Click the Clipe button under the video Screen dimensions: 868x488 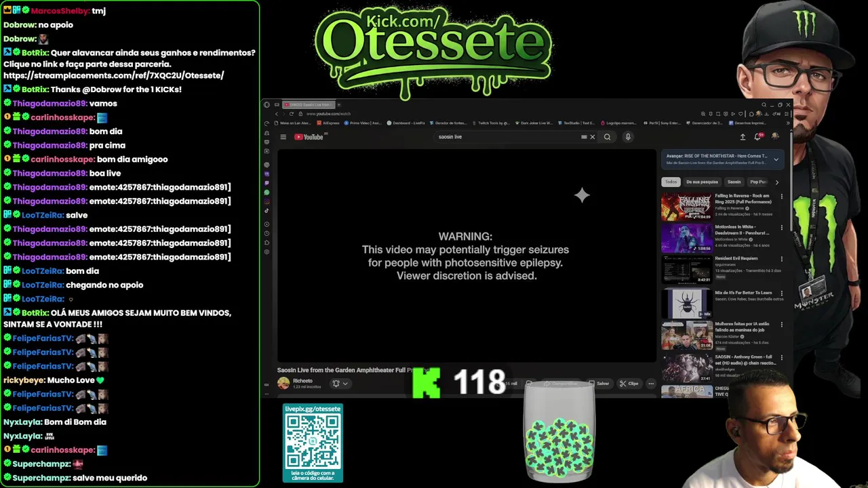(629, 384)
